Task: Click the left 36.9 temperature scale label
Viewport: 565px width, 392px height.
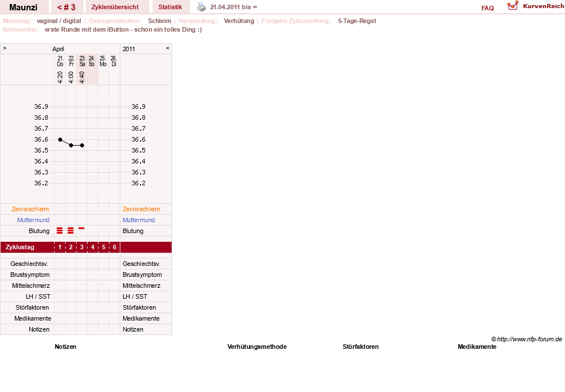Action: click(x=41, y=106)
